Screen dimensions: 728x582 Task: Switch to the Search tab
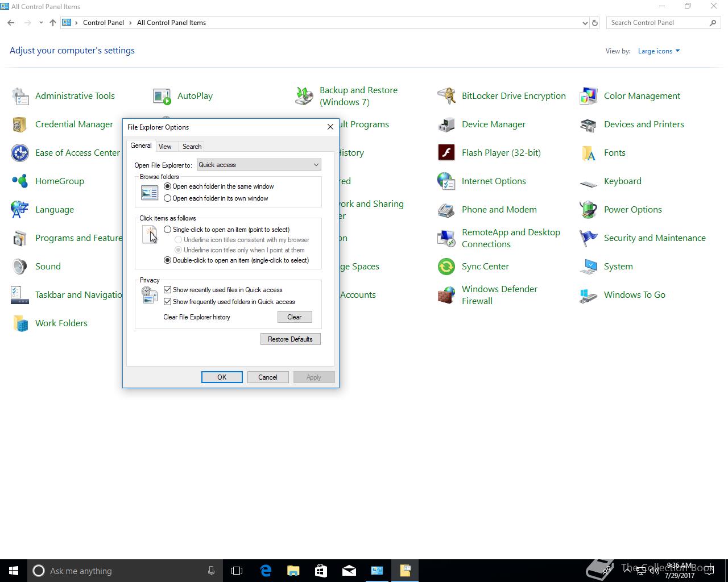pos(192,147)
